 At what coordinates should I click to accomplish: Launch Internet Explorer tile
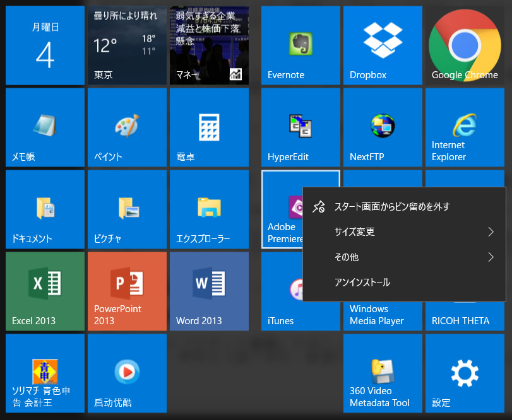tap(465, 127)
